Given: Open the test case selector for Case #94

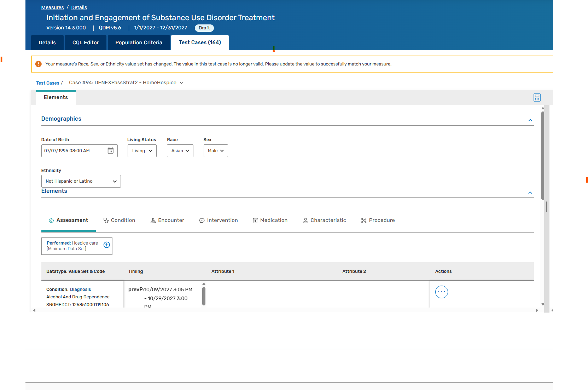Looking at the screenshot, I should point(181,83).
